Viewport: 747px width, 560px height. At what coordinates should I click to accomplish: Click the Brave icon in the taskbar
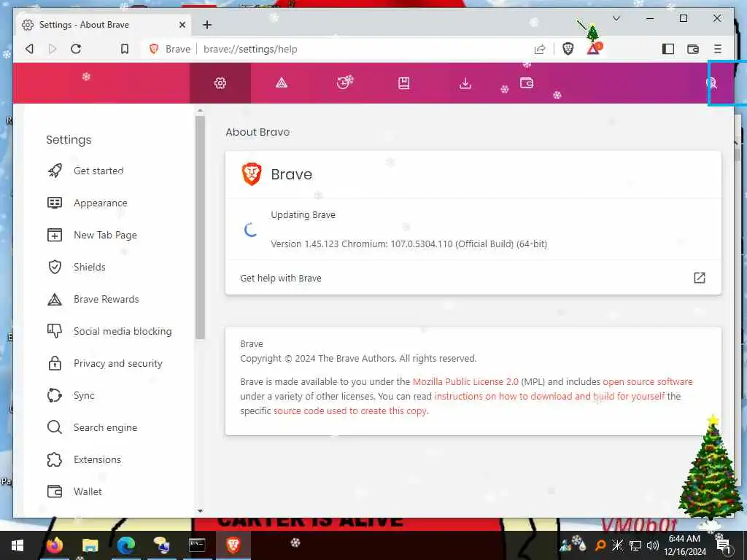(233, 545)
